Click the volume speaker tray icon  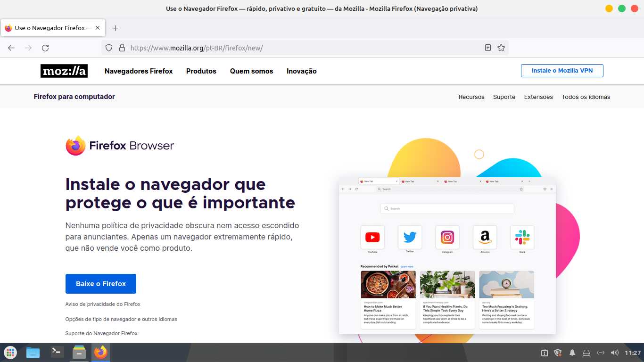(x=614, y=353)
